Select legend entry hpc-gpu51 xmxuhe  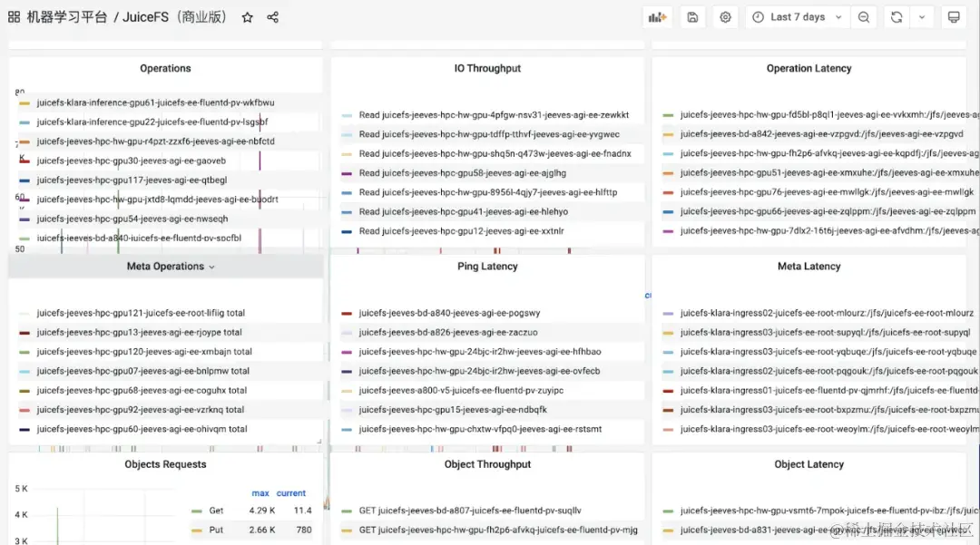pyautogui.click(x=829, y=173)
